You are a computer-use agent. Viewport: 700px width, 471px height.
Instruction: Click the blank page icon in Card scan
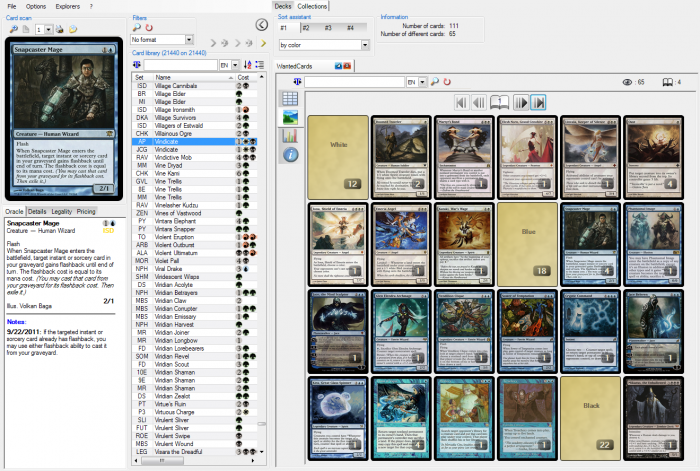[x=26, y=29]
